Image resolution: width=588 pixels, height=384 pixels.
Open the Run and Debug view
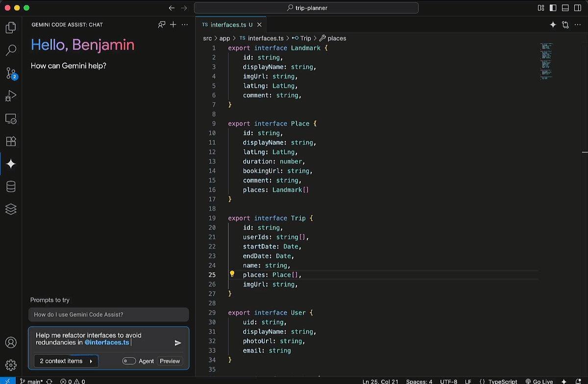click(11, 96)
